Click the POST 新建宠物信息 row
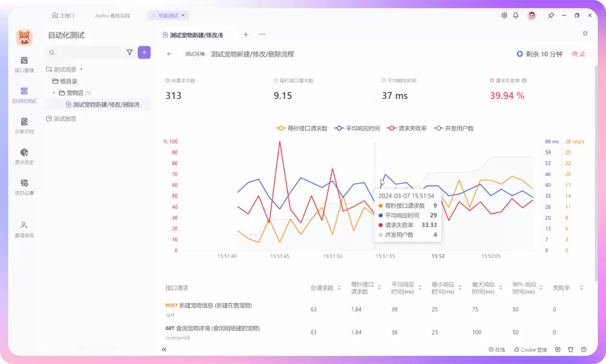The height and width of the screenshot is (364, 606). [x=374, y=309]
